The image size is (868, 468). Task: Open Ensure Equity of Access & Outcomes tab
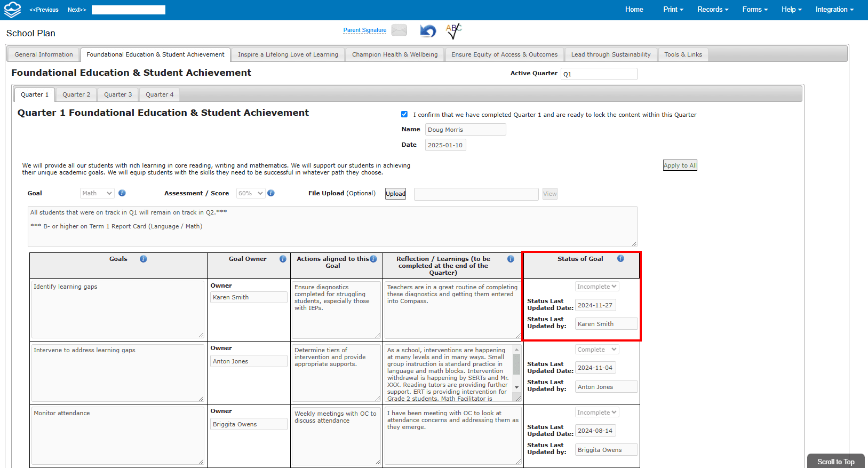(x=504, y=54)
